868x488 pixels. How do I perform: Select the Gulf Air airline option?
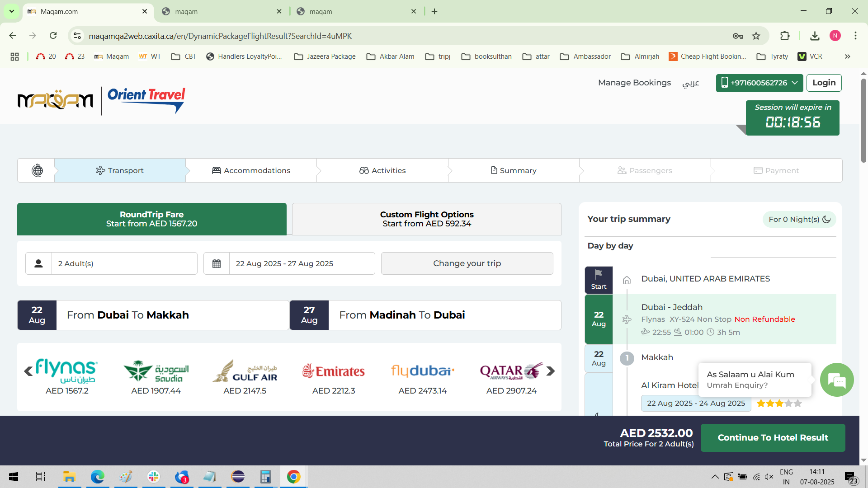(x=245, y=371)
